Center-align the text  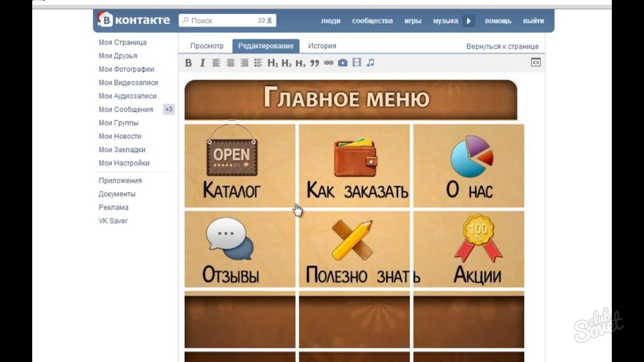[230, 63]
